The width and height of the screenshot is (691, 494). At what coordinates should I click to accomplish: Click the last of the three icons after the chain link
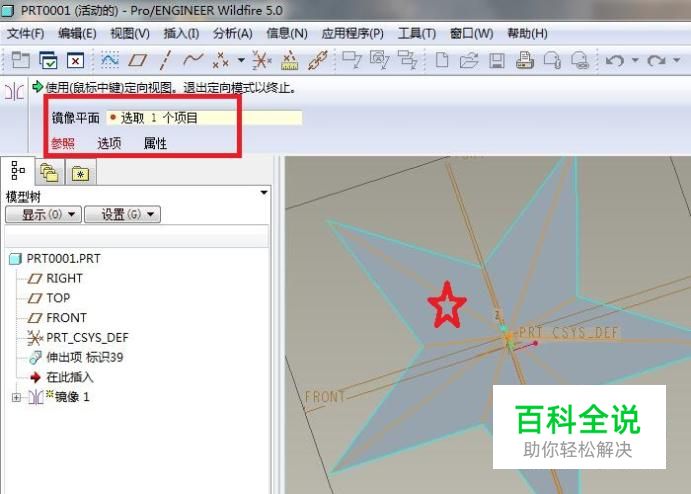407,60
